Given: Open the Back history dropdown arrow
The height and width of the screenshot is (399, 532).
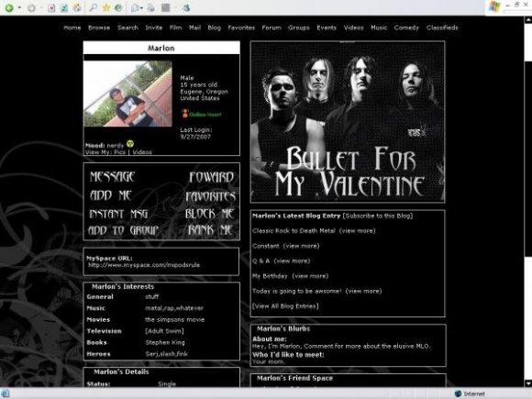Looking at the screenshot, I should [x=19, y=8].
